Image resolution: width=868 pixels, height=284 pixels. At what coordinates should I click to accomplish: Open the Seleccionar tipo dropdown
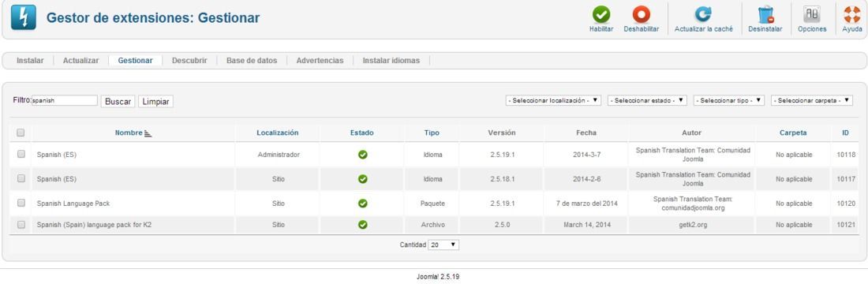(x=728, y=101)
